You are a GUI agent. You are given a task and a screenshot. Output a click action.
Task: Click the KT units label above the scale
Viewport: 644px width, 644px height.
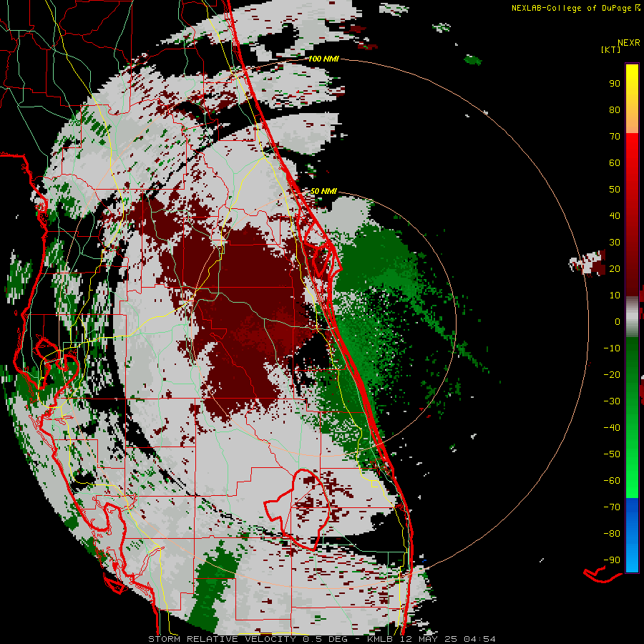(611, 49)
